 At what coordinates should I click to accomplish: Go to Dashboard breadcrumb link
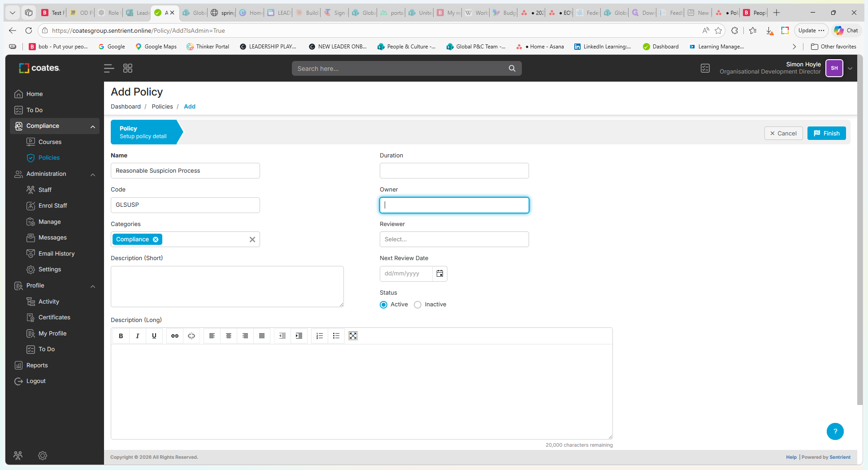click(x=126, y=107)
